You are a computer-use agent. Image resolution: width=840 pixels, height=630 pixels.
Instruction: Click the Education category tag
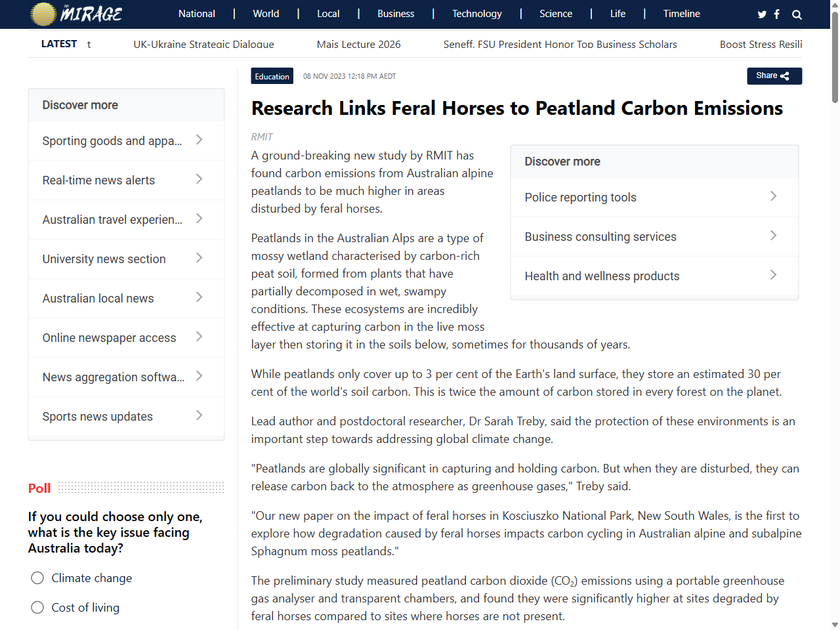coord(272,75)
